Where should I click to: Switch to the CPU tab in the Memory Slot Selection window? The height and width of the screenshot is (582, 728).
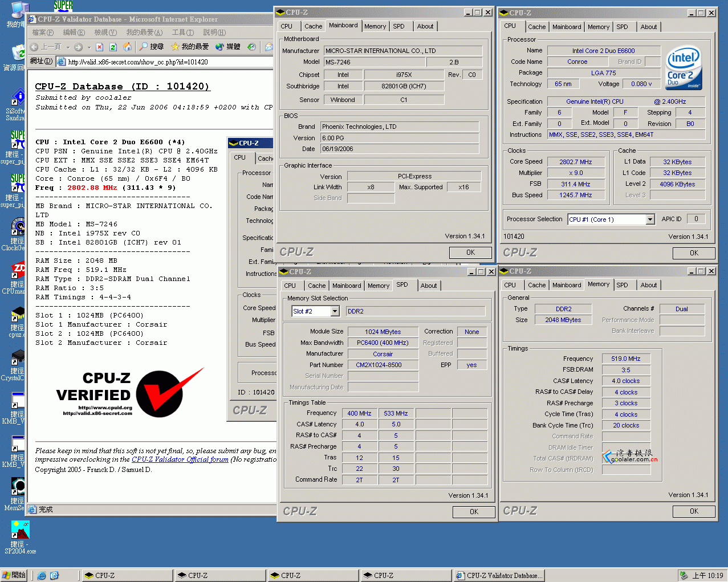click(290, 286)
